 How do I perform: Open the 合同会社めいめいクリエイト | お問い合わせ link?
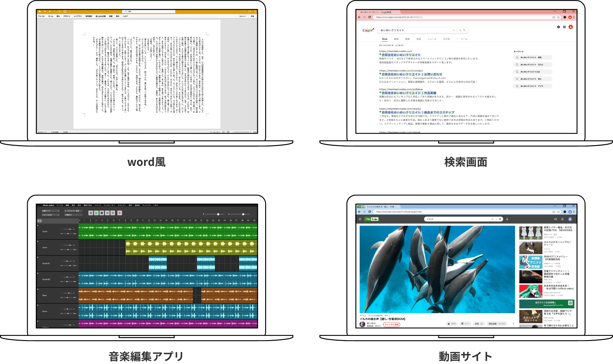pos(412,74)
